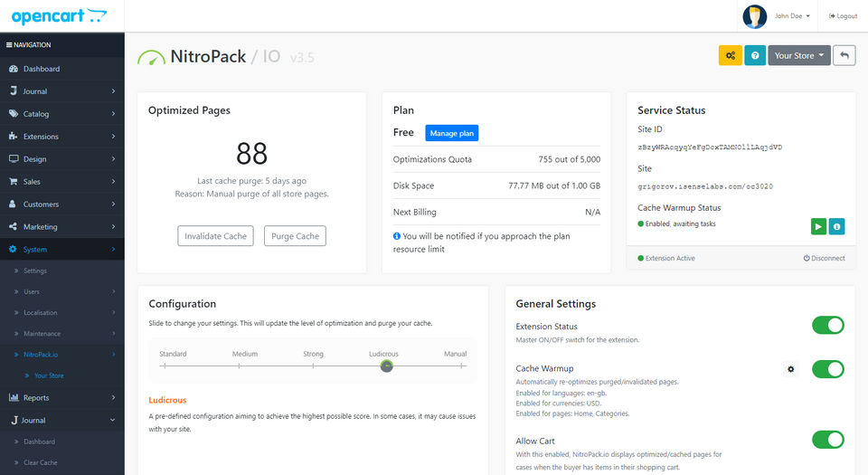Click the Disconnect link

(824, 258)
